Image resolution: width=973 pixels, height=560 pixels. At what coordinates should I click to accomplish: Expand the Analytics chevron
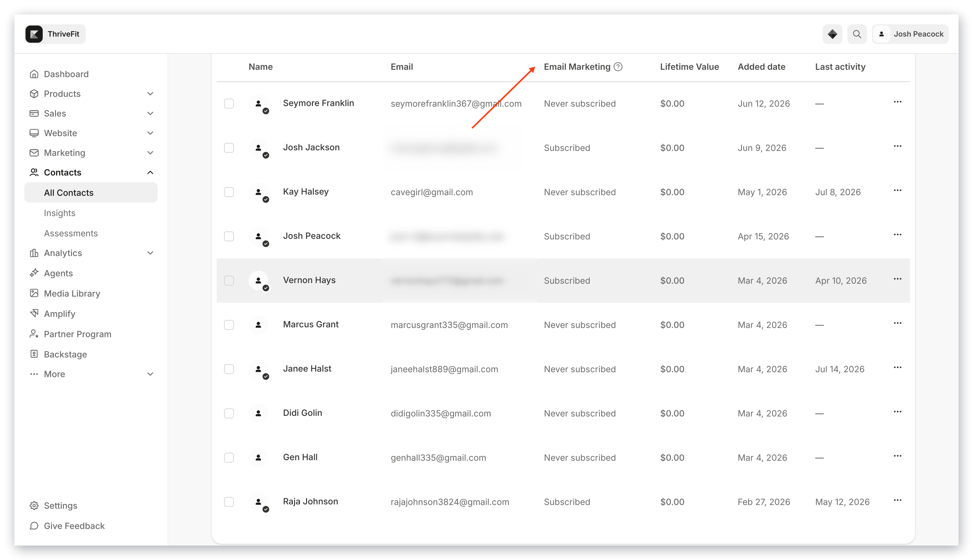(x=150, y=253)
